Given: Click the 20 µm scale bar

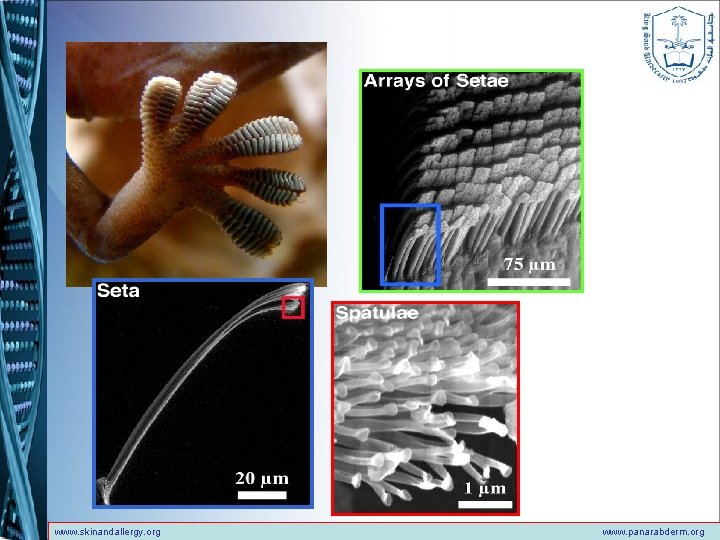Looking at the screenshot, I should 262,495.
